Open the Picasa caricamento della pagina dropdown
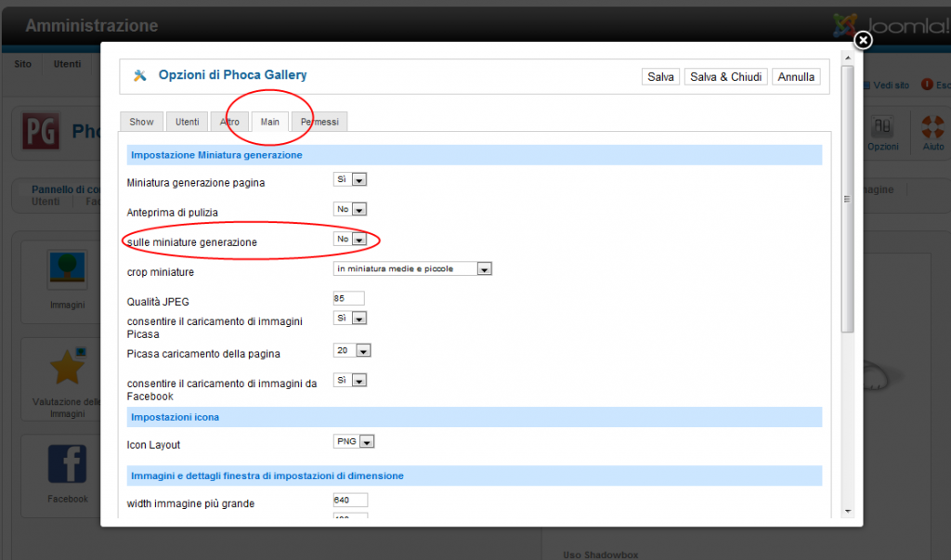 [352, 351]
